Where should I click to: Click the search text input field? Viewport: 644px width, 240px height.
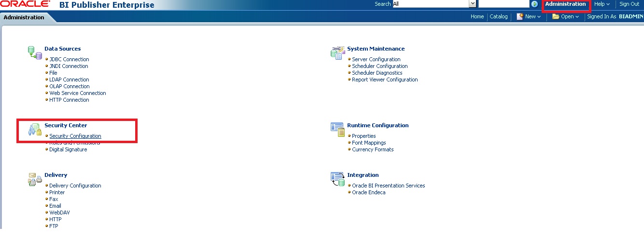(504, 4)
